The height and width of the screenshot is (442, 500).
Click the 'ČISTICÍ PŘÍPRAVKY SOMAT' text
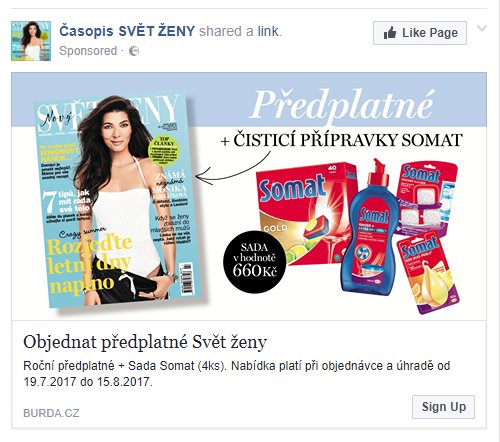(348, 140)
